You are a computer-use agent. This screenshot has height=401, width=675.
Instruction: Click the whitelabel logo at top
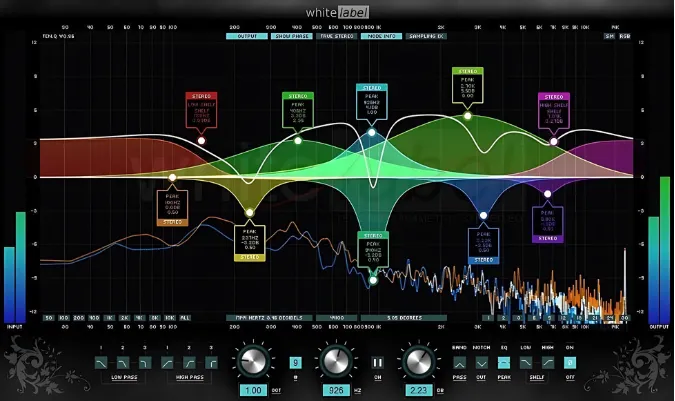pos(337,12)
